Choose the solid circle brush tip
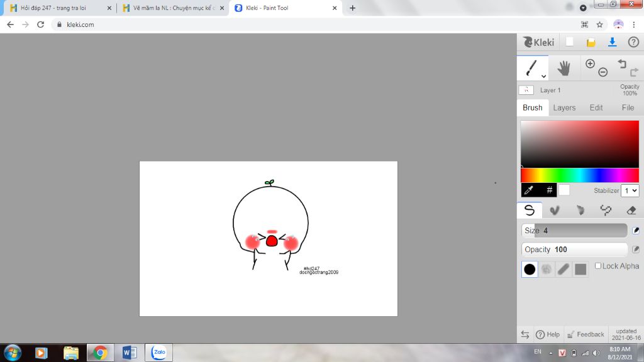The image size is (644, 362). point(530,269)
